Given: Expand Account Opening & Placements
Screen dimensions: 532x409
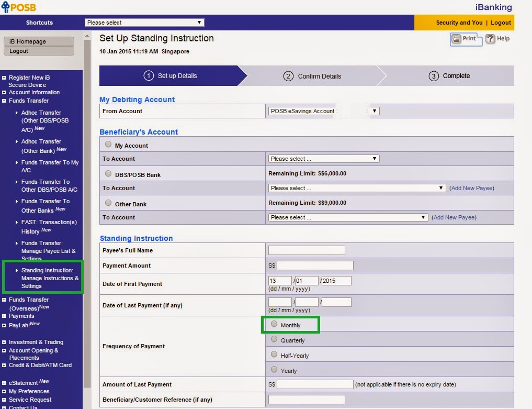Looking at the screenshot, I should (x=4, y=350).
